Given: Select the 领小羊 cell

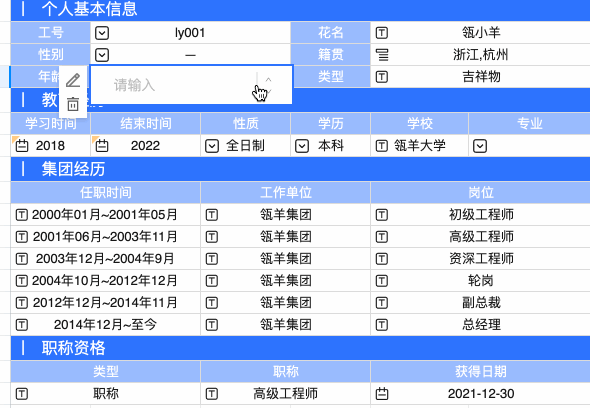Looking at the screenshot, I should point(481,33).
